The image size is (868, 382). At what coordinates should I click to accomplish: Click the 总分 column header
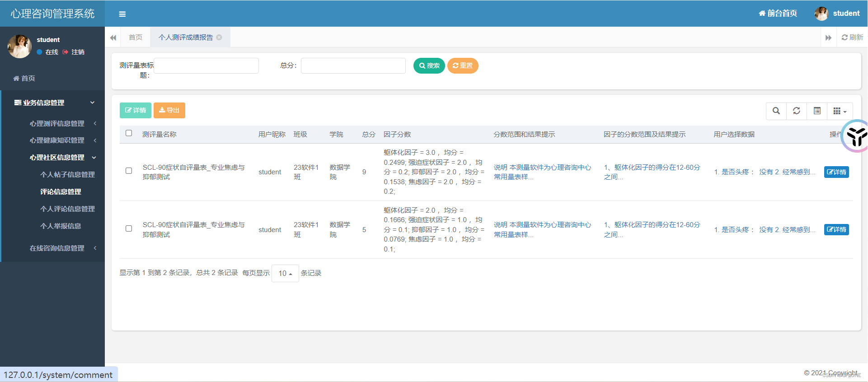pyautogui.click(x=369, y=135)
